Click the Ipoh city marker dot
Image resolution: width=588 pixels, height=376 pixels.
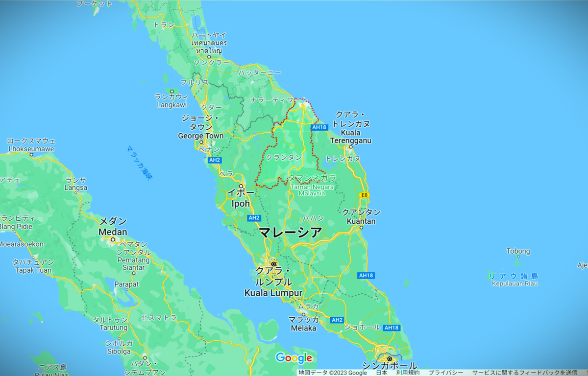point(241,186)
